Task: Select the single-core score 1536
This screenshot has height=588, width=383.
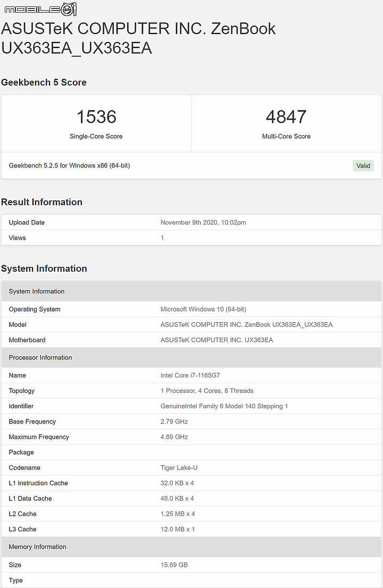Action: point(96,117)
